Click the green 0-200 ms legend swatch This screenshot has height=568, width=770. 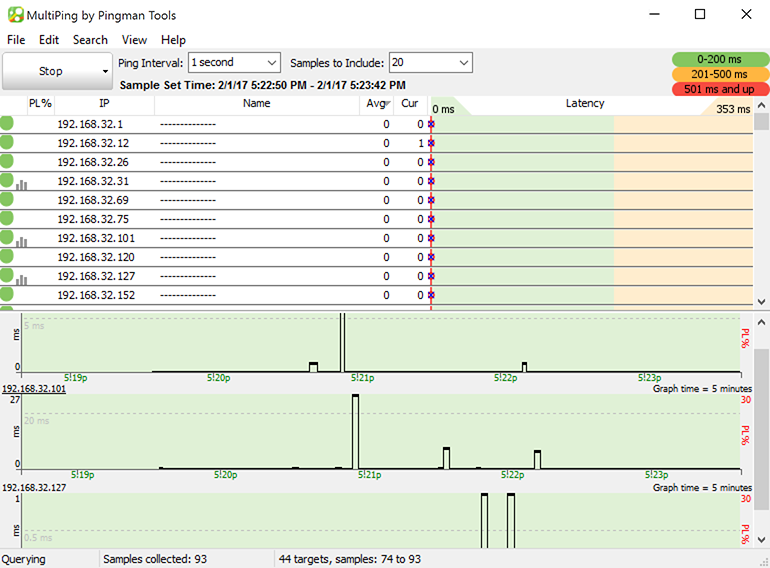pyautogui.click(x=720, y=59)
